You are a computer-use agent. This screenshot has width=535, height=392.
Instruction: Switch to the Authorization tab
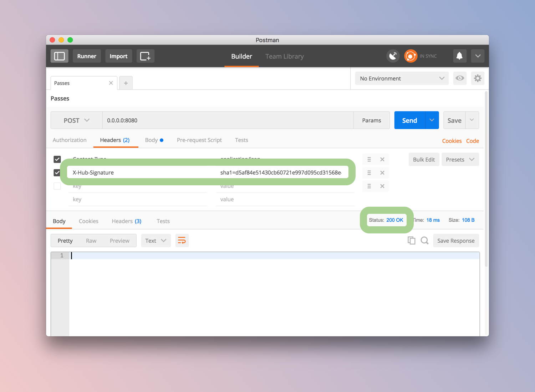click(x=70, y=140)
